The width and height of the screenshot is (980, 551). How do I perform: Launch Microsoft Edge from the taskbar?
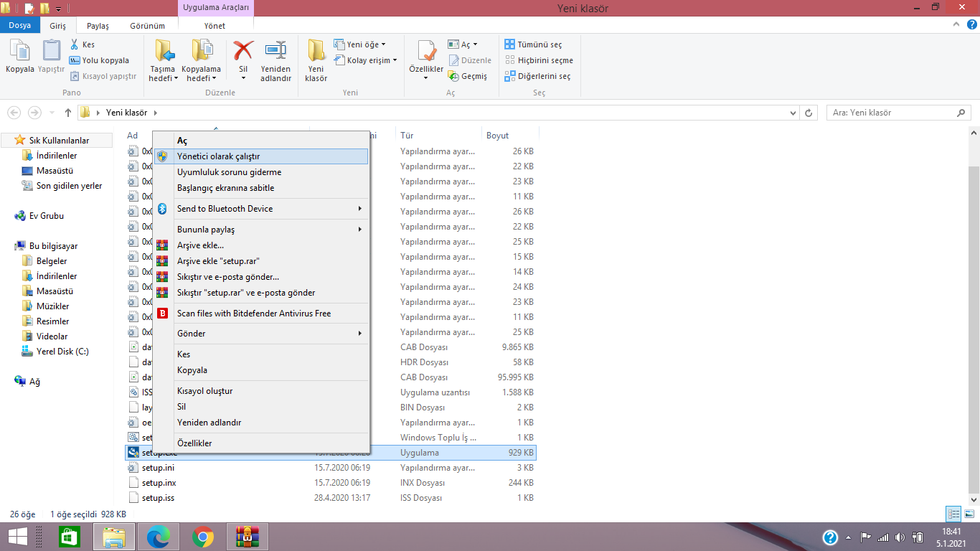click(x=158, y=537)
